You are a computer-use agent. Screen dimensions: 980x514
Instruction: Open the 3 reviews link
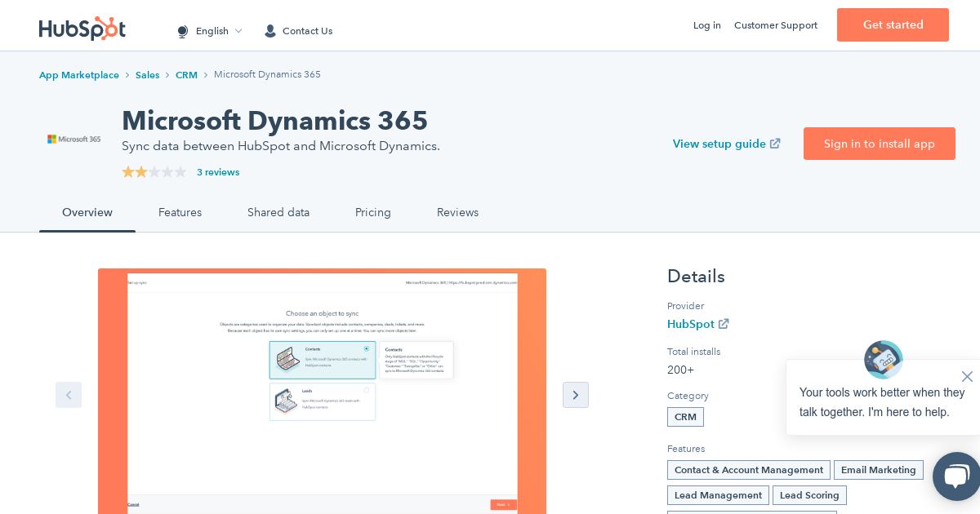(x=218, y=172)
